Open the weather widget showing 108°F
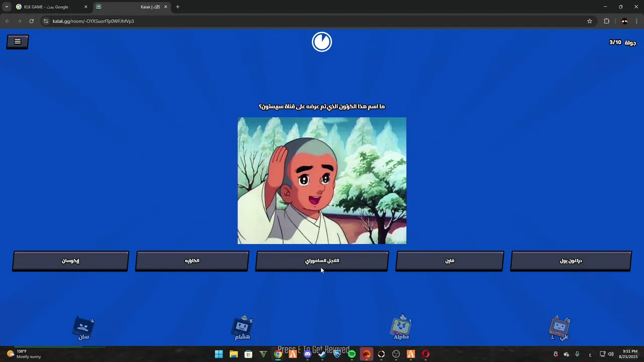This screenshot has height=362, width=644. coord(24,354)
